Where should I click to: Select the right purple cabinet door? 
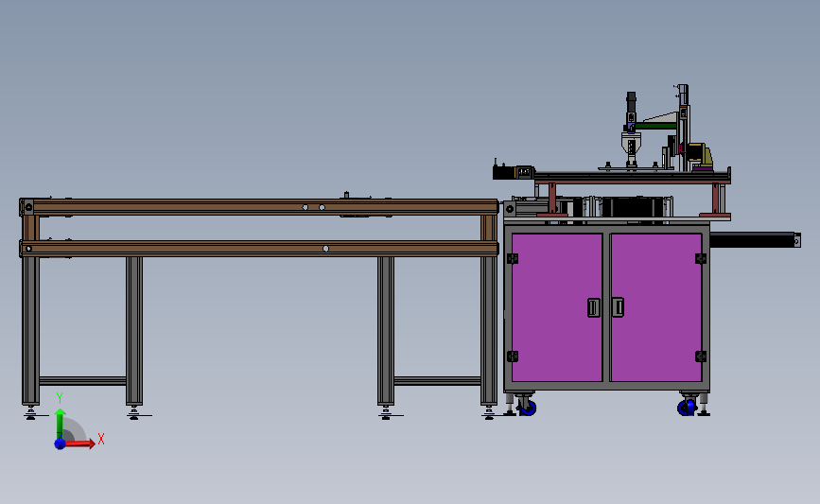click(655, 307)
